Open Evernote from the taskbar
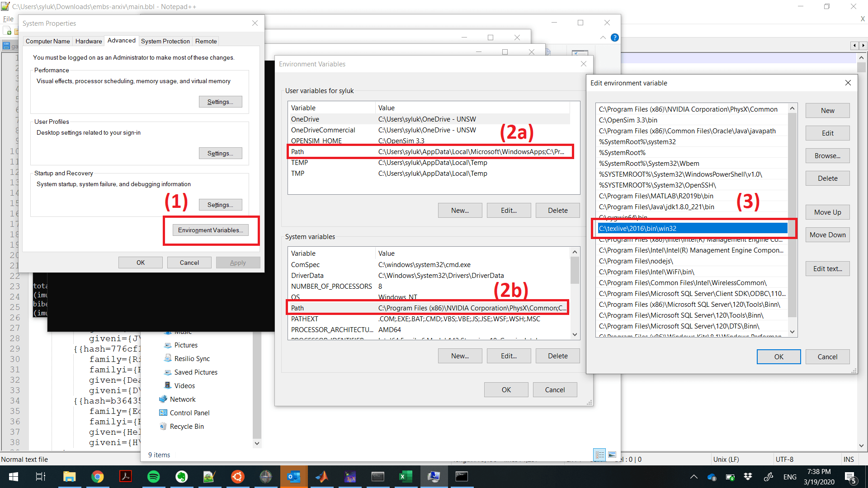 [x=182, y=477]
